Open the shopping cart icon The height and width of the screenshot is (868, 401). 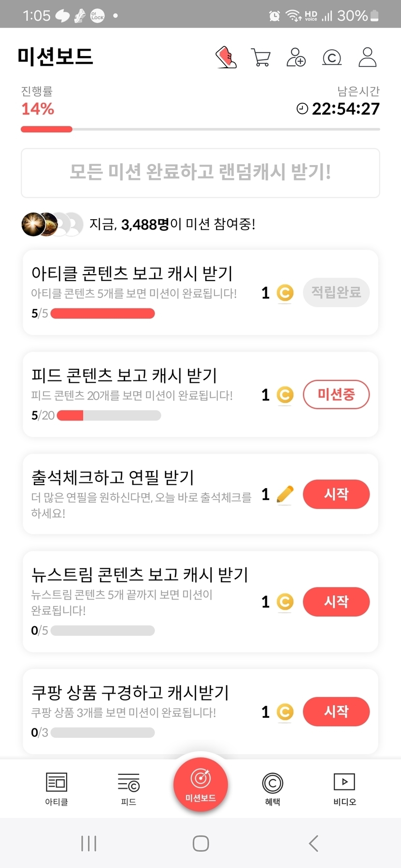coord(261,57)
